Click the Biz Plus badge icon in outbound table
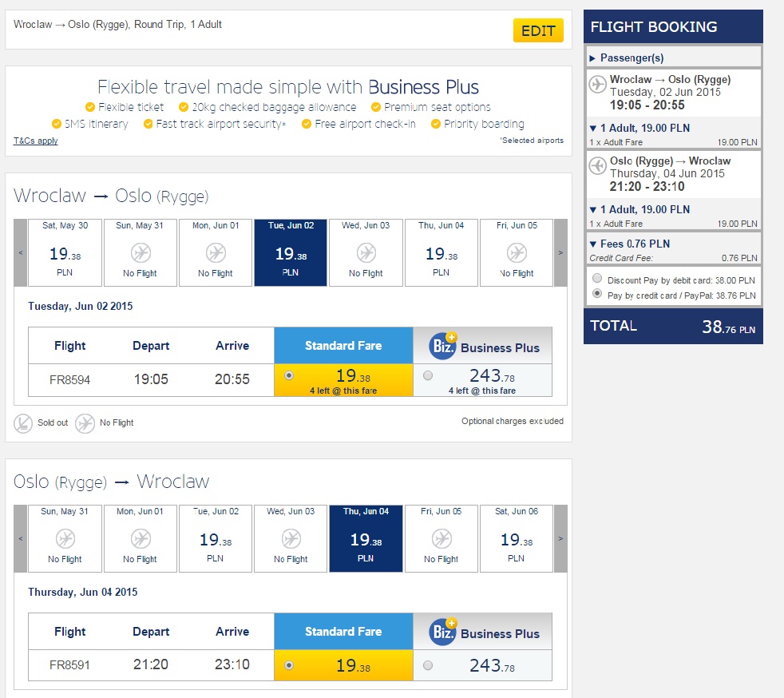Image resolution: width=784 pixels, height=698 pixels. tap(442, 346)
